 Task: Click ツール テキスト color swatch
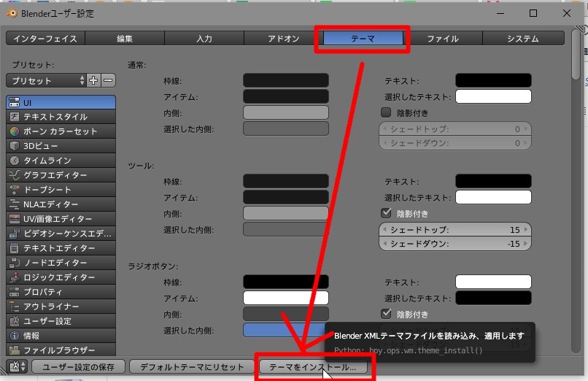coord(493,181)
